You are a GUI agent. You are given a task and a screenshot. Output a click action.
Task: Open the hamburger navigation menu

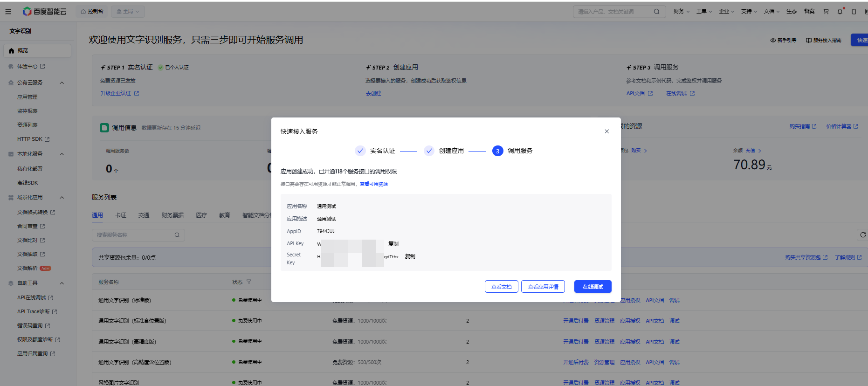pyautogui.click(x=8, y=12)
